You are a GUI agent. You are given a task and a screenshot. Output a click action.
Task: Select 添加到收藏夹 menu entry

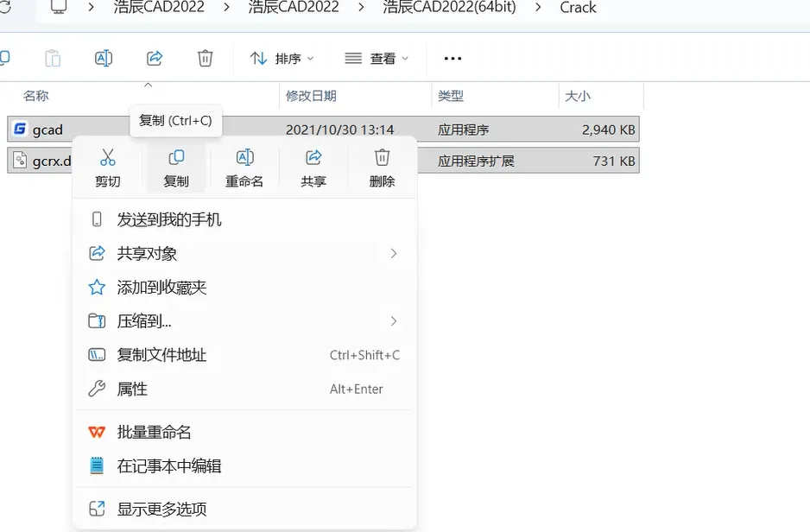[244, 288]
